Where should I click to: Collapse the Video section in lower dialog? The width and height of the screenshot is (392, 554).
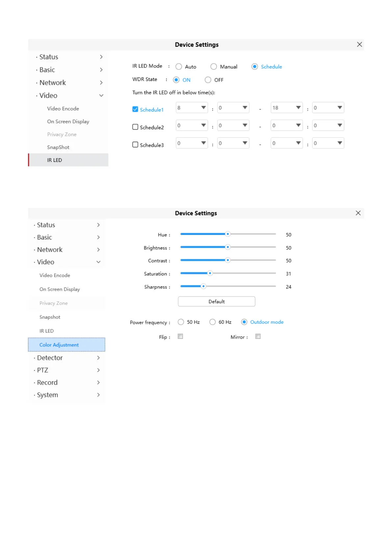point(98,262)
